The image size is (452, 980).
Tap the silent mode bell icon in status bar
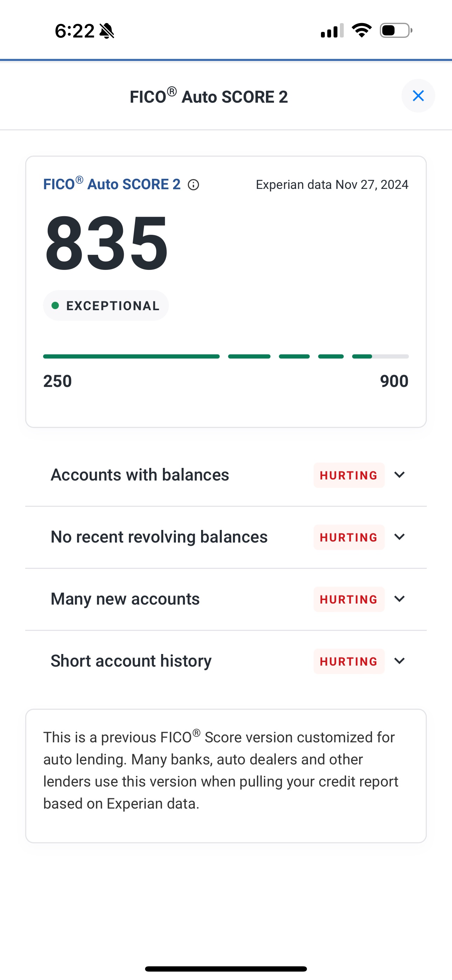107,31
